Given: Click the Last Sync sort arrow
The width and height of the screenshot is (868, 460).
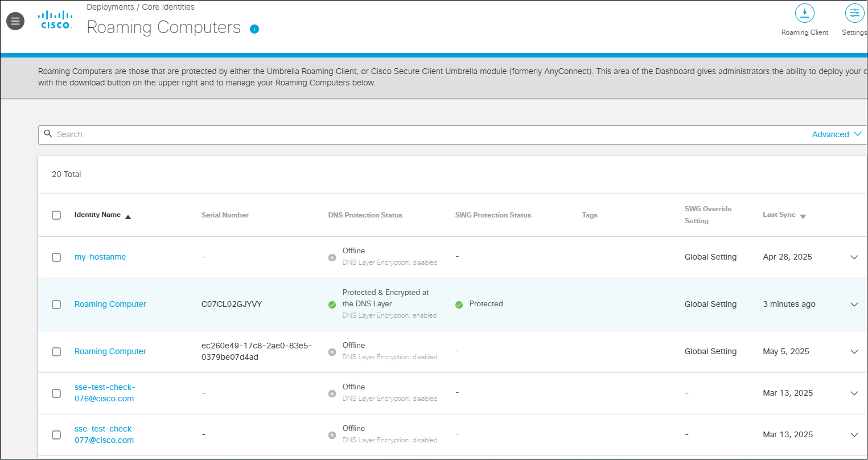Looking at the screenshot, I should (x=803, y=216).
